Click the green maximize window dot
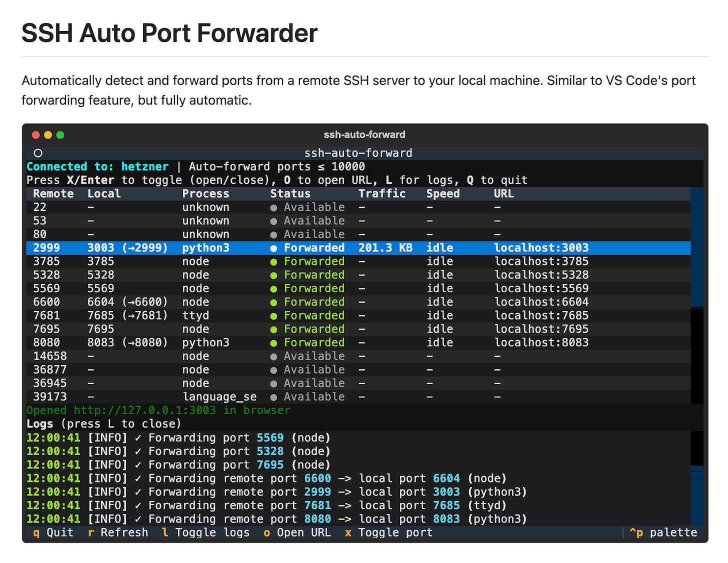This screenshot has height=563, width=728. pyautogui.click(x=60, y=135)
